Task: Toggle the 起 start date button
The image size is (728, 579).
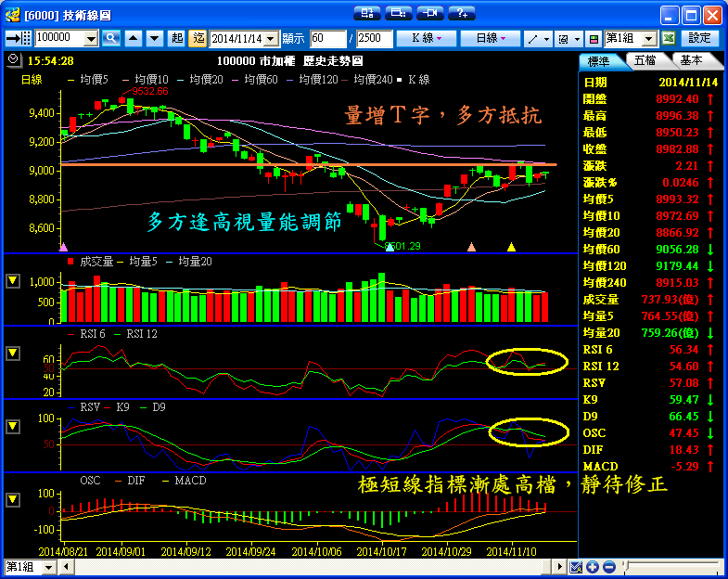Action: pyautogui.click(x=177, y=38)
